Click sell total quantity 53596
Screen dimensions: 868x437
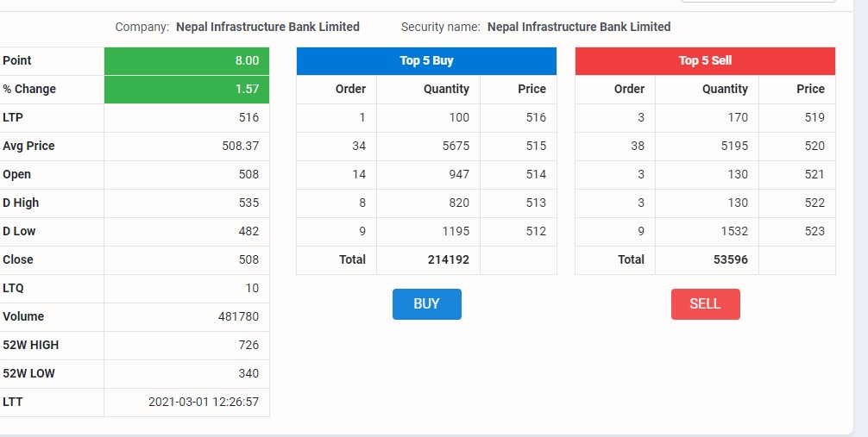730,259
